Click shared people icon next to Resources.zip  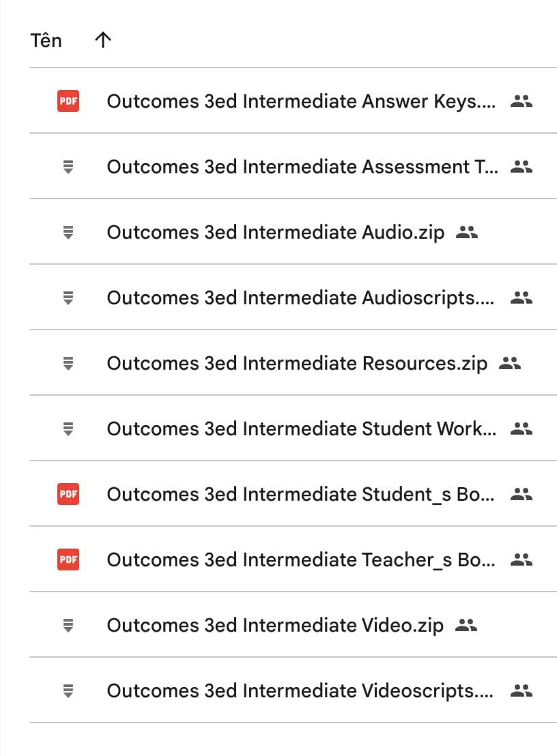(x=510, y=363)
